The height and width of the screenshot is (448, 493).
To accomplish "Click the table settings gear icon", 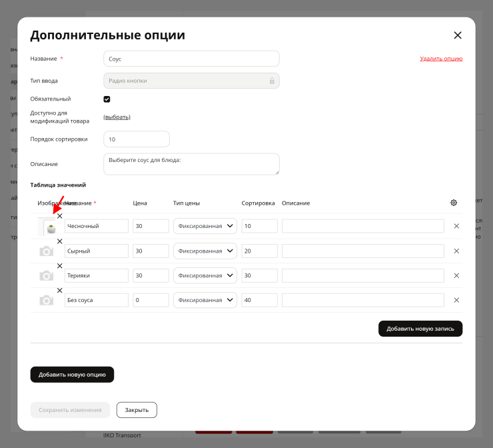I will (x=454, y=203).
